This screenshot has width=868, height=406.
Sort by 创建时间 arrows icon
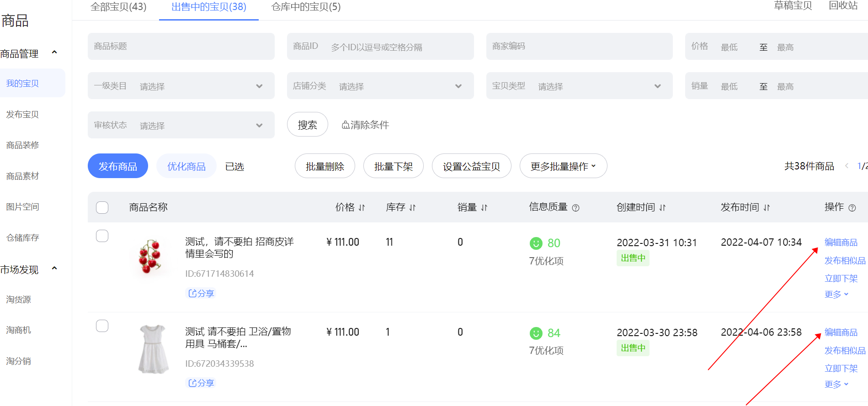[662, 208]
